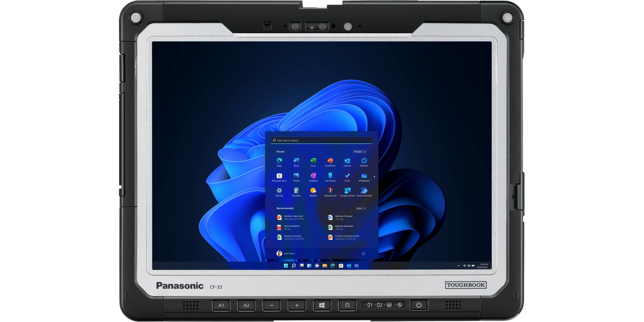Open the Fabrikam Sales Deck file
This screenshot has height=322, width=644.
click(290, 217)
